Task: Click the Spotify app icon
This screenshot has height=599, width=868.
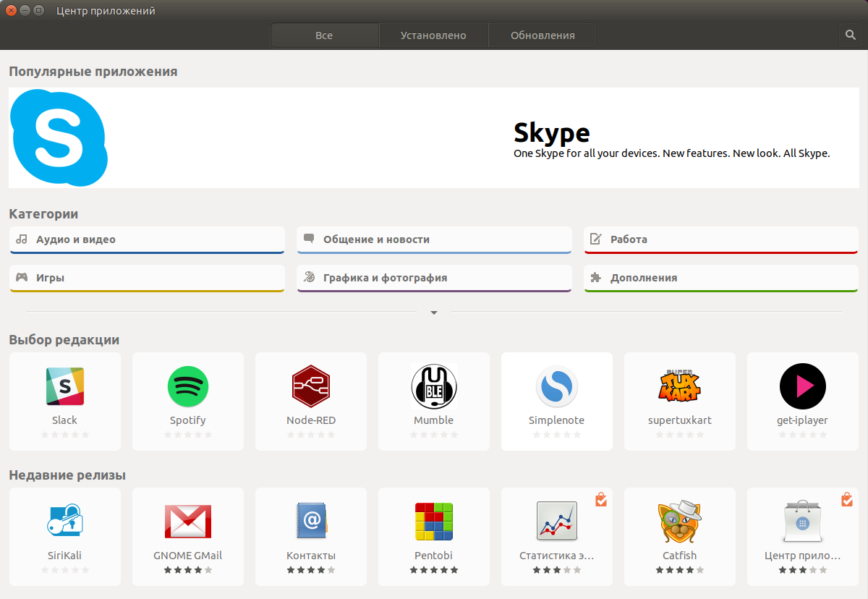Action: pyautogui.click(x=188, y=386)
